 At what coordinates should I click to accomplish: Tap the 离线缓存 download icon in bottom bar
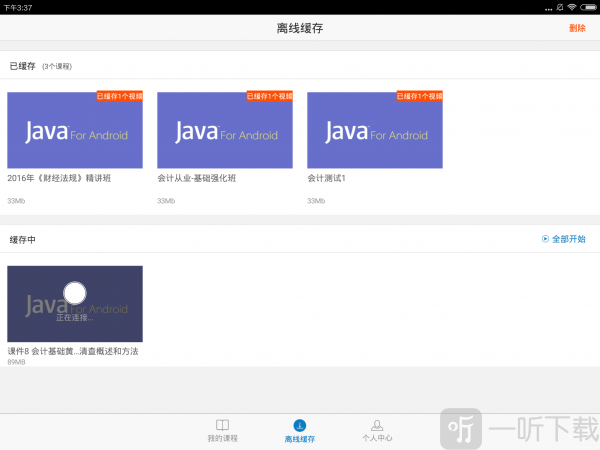point(300,425)
